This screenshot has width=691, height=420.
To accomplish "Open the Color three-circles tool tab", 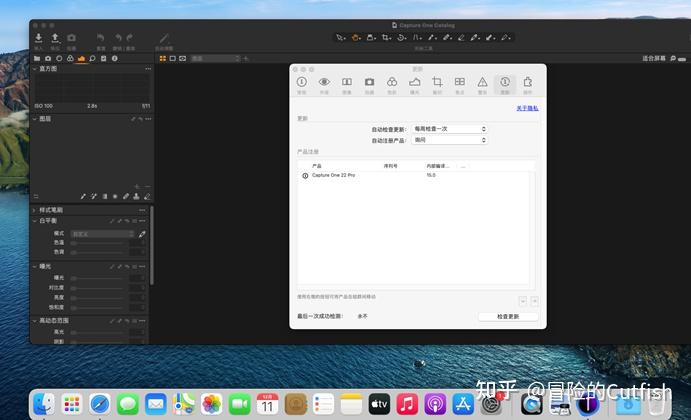I will point(70,58).
